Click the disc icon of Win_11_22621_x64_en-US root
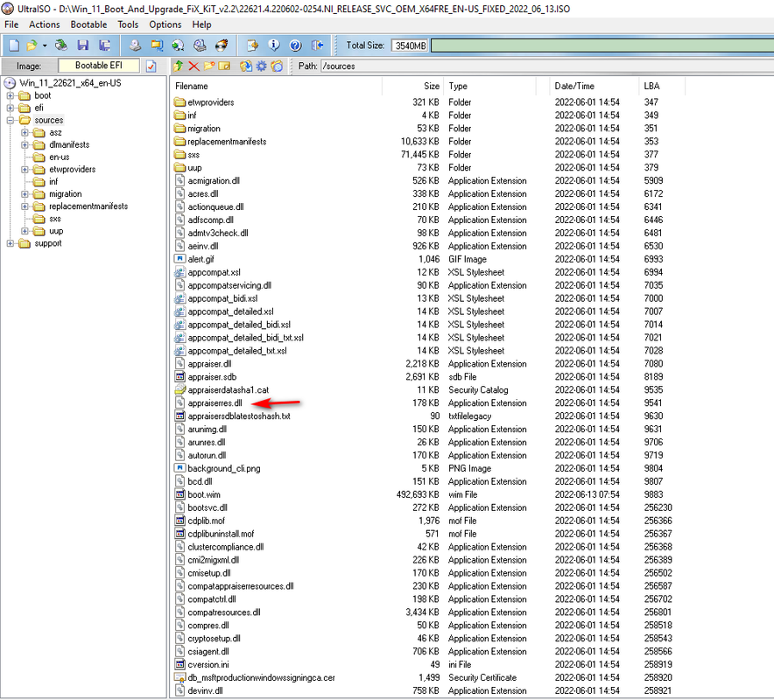Viewport: 774px width, 700px height. click(10, 83)
